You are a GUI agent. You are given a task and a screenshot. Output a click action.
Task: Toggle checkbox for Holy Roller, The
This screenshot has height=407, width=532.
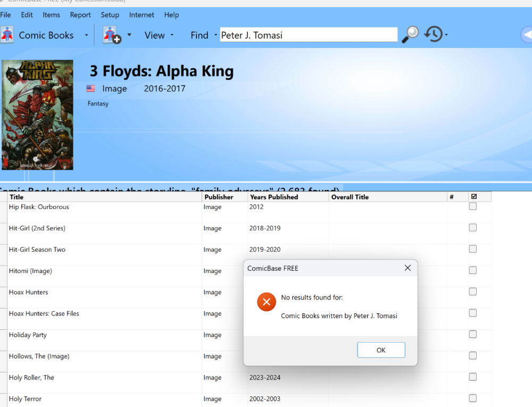(472, 377)
